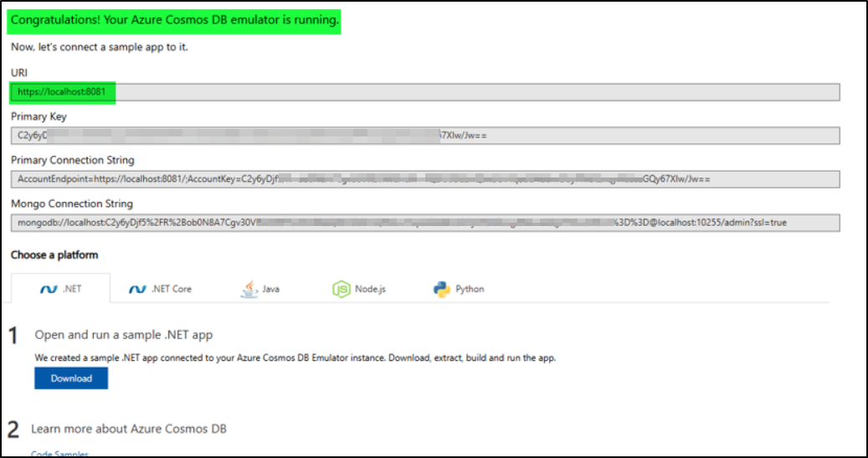Select the Primary Key field

point(425,136)
